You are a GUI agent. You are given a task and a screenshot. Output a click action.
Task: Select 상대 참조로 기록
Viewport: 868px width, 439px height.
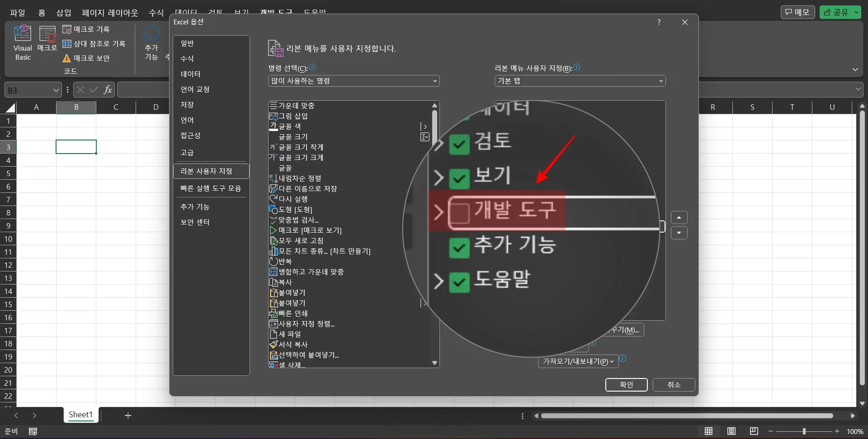click(95, 43)
